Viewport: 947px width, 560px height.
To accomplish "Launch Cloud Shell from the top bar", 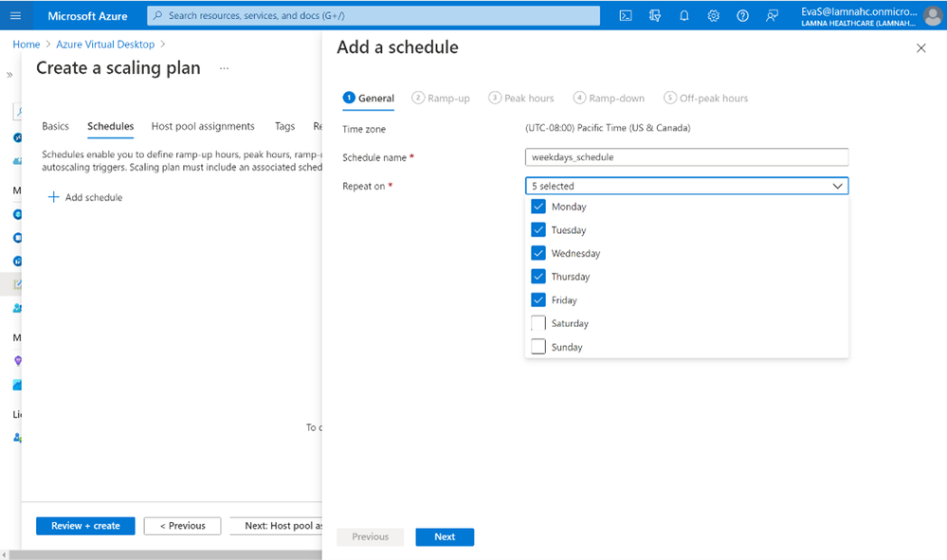I will 626,16.
